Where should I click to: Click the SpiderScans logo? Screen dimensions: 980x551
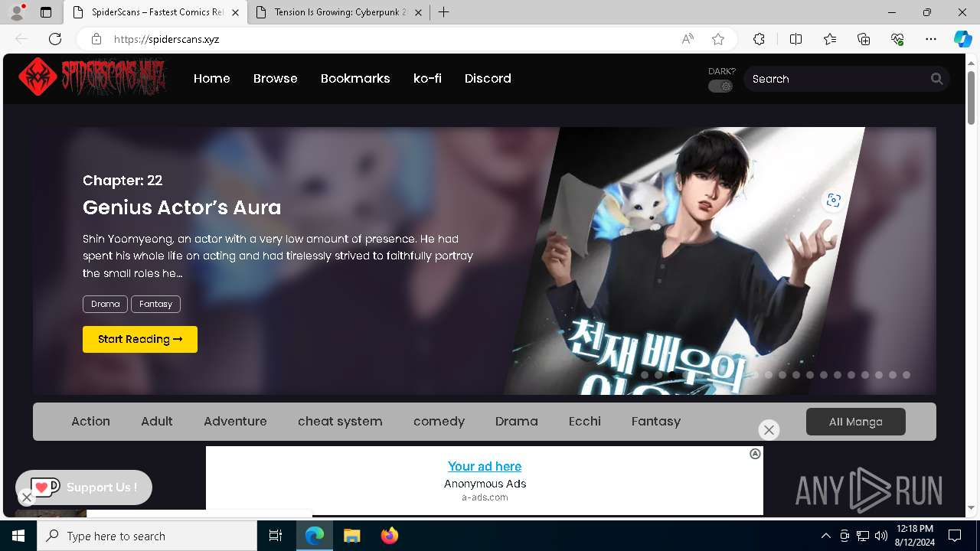coord(92,77)
